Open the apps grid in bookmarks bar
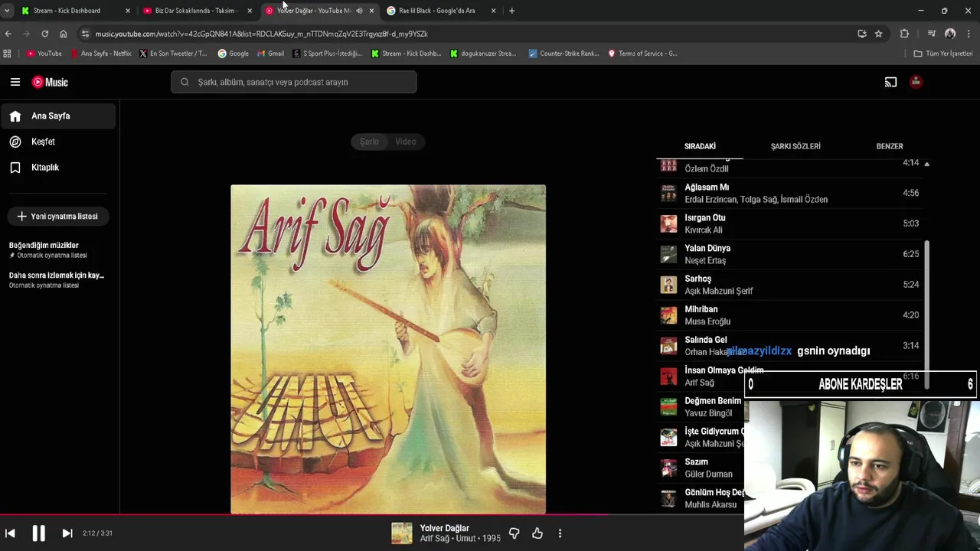Screen dimensions: 980x551 (x=8, y=54)
